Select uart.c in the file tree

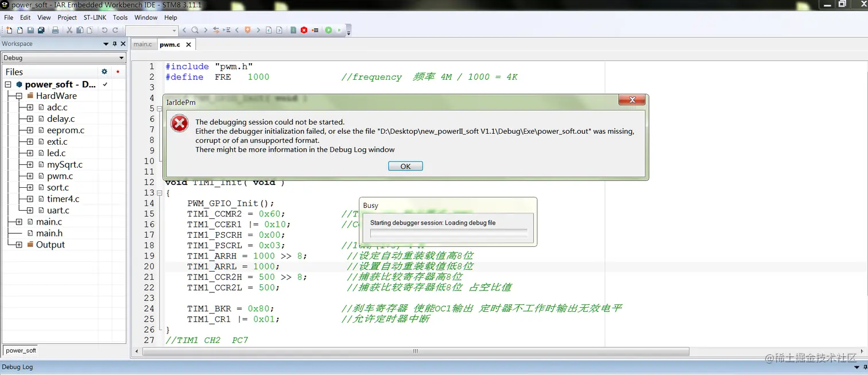click(58, 210)
